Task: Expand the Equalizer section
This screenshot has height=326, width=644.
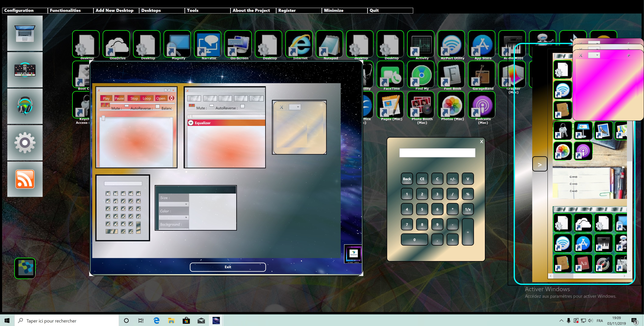Action: [x=191, y=123]
